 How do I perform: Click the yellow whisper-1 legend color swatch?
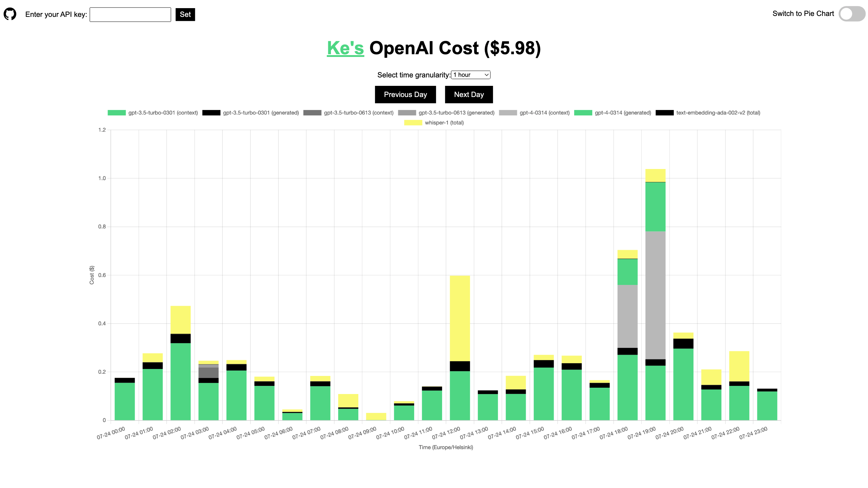[414, 123]
